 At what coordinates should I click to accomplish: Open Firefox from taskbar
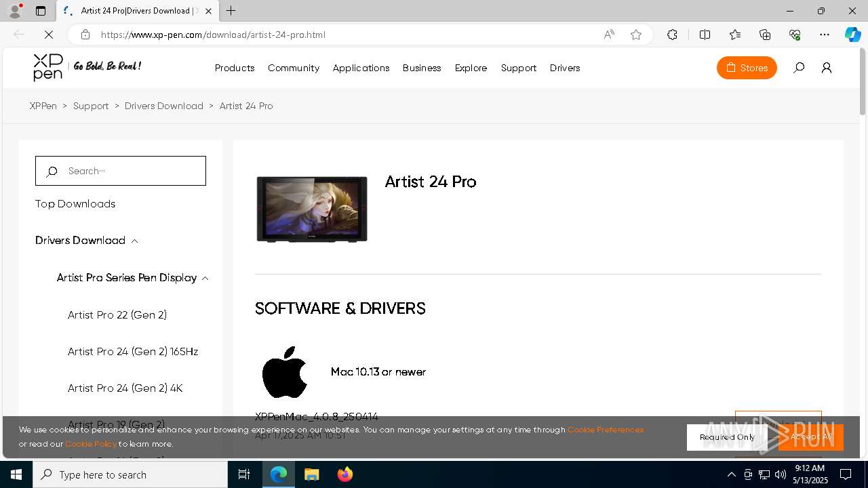point(345,474)
